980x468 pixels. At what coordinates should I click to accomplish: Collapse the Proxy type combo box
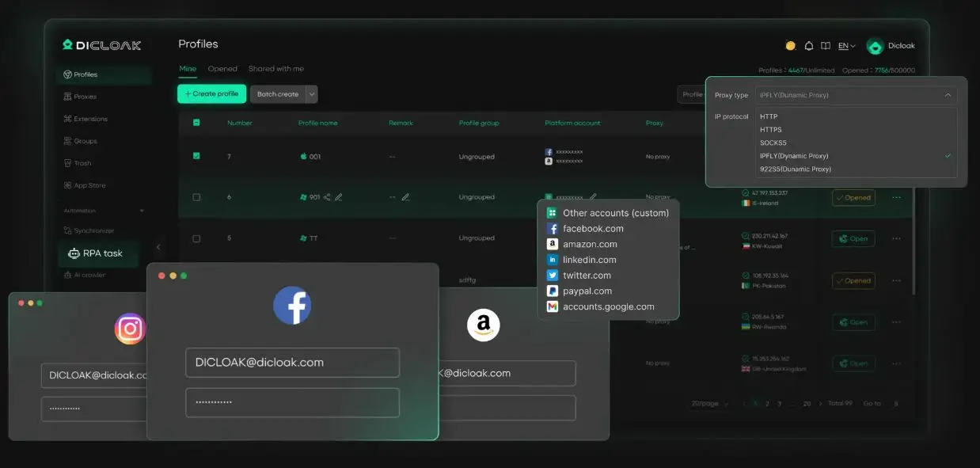pyautogui.click(x=948, y=95)
